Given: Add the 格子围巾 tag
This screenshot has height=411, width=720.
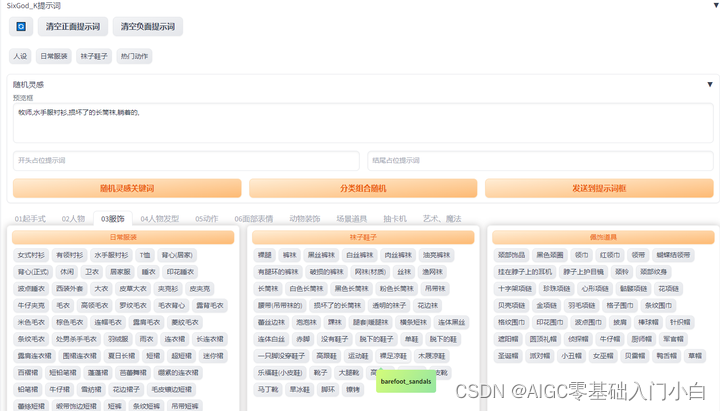Looking at the screenshot, I should pyautogui.click(x=620, y=305).
